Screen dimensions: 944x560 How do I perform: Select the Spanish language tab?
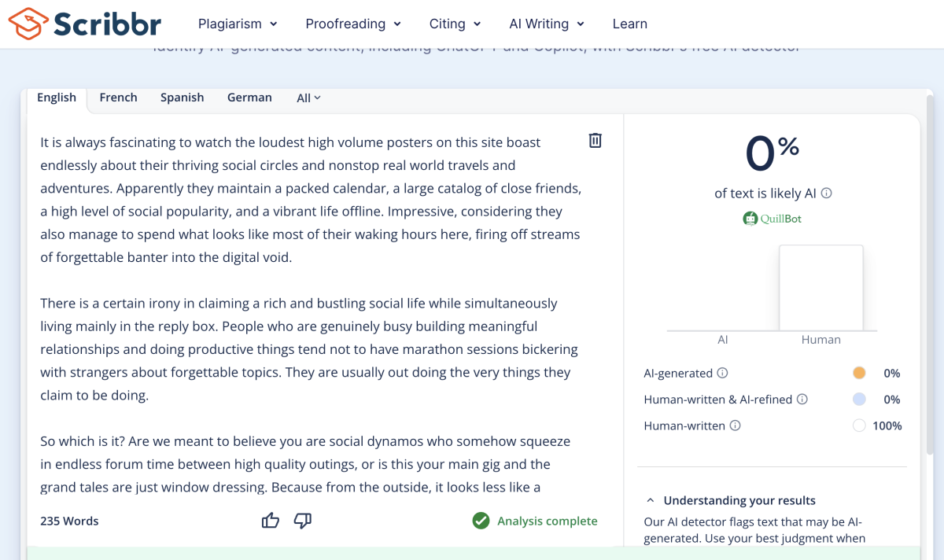click(x=182, y=98)
